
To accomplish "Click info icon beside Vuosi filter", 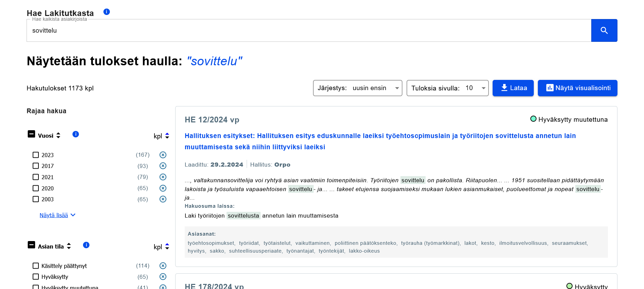I will tap(76, 134).
